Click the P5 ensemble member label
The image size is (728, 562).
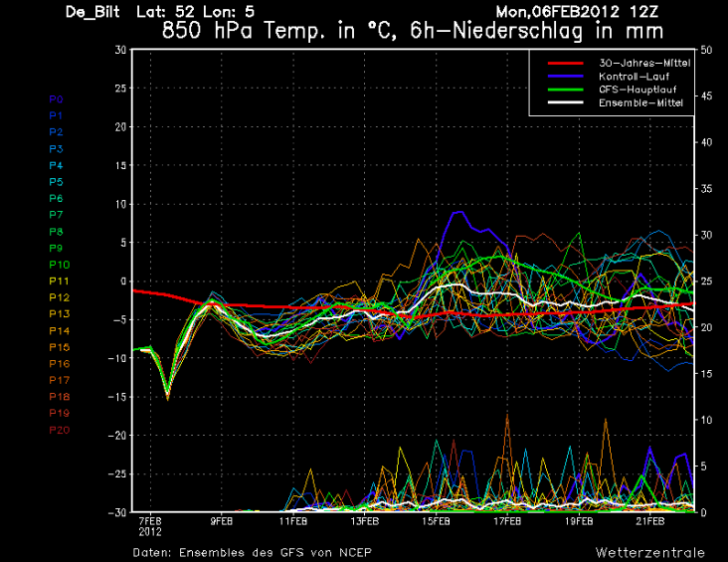point(56,182)
